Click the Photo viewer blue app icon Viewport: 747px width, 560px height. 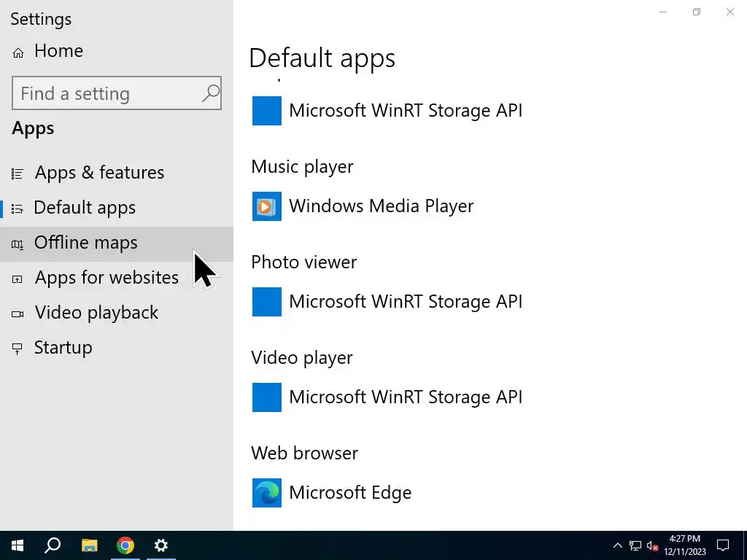(x=267, y=302)
